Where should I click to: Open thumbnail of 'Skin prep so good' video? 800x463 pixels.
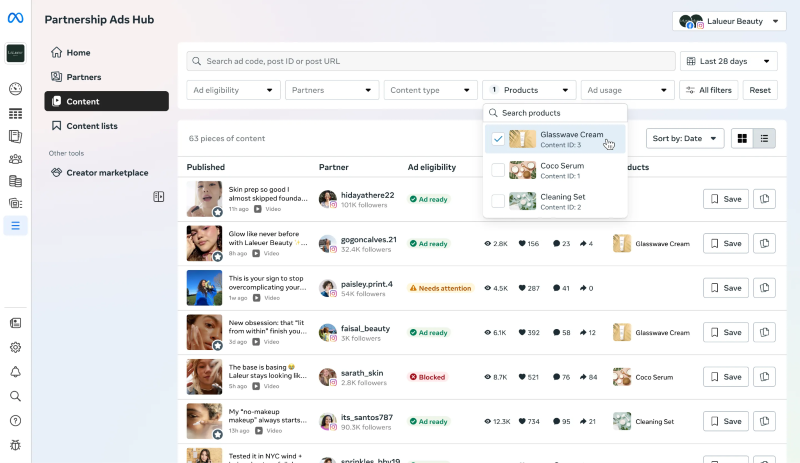click(204, 199)
